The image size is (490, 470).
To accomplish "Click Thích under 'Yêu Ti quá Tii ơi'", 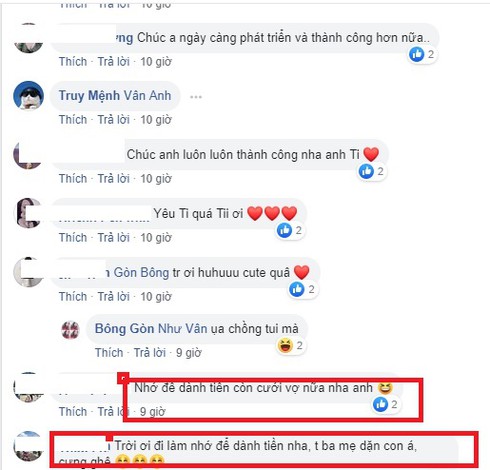I will point(73,238).
